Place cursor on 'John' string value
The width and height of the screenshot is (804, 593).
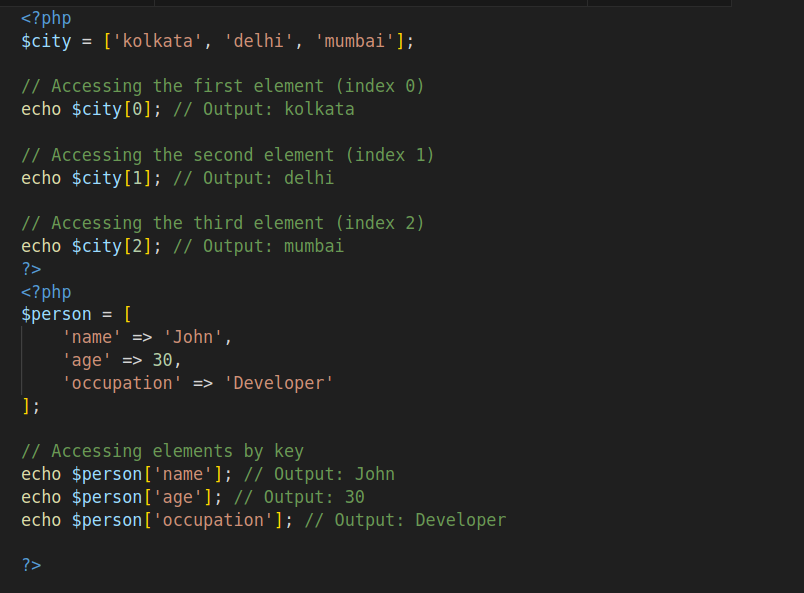click(x=193, y=338)
